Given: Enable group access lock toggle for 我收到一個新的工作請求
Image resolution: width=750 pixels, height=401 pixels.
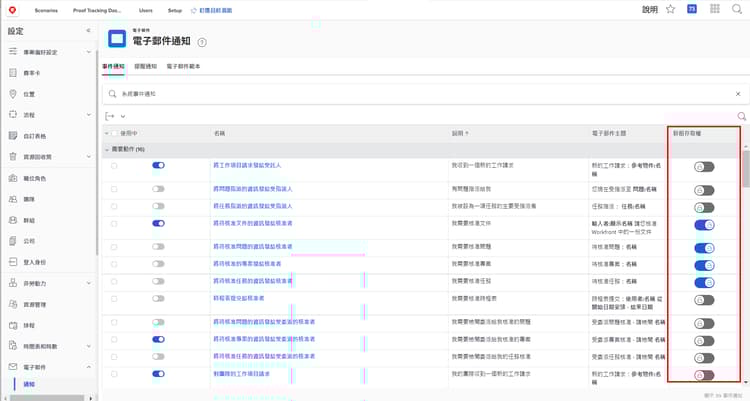Looking at the screenshot, I should [x=704, y=167].
